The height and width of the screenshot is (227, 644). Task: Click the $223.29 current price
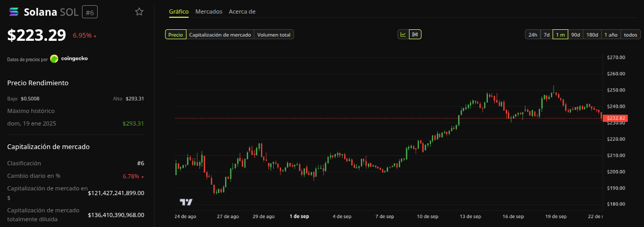click(37, 35)
